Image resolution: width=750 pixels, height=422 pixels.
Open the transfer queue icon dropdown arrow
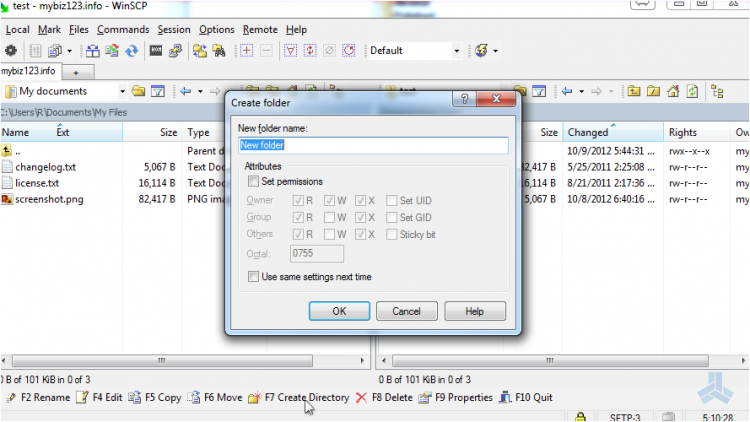coord(70,51)
